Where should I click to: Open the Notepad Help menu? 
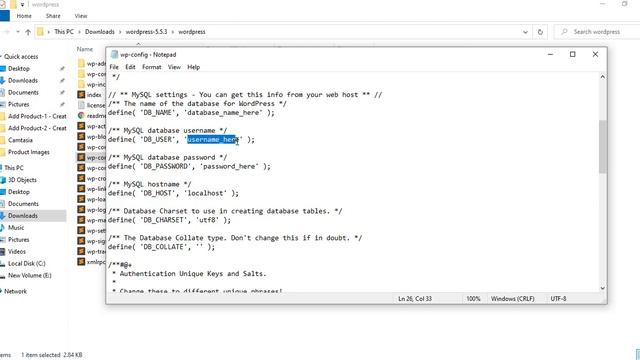pos(193,67)
